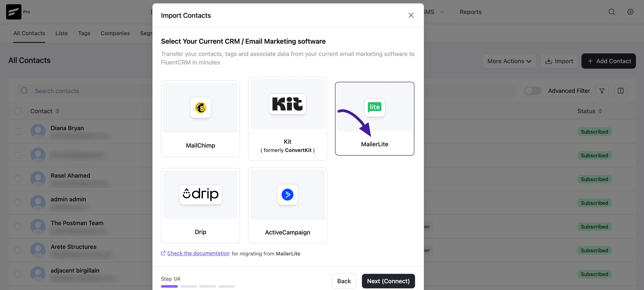The width and height of the screenshot is (644, 290).
Task: Click Rasel Ahamed's avatar
Action: [38, 179]
